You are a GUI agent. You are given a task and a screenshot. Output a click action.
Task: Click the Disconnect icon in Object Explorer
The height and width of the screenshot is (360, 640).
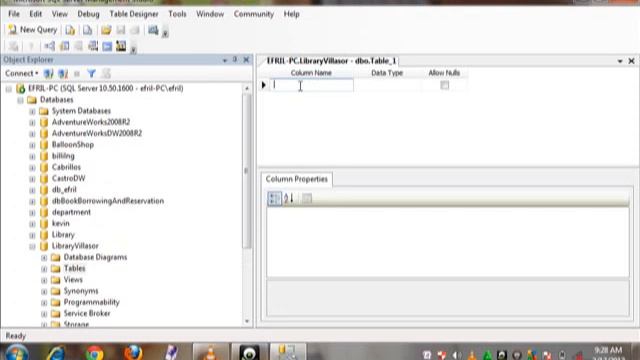[63, 74]
